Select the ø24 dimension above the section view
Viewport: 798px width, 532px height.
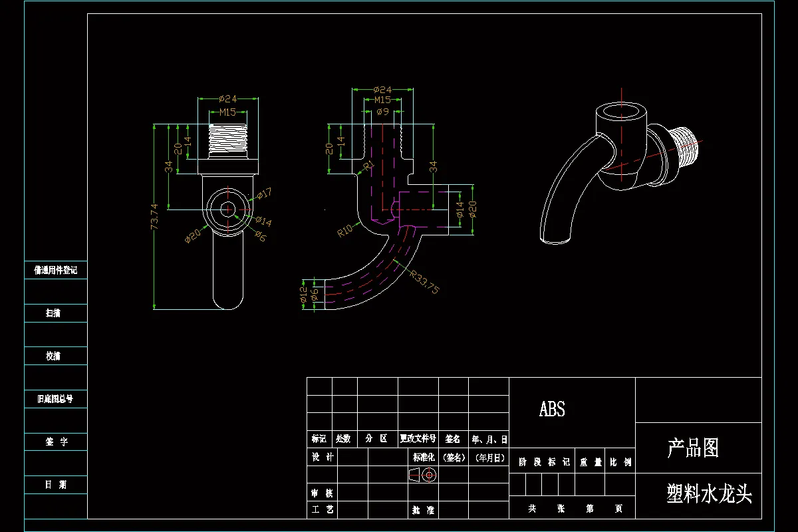(x=382, y=89)
